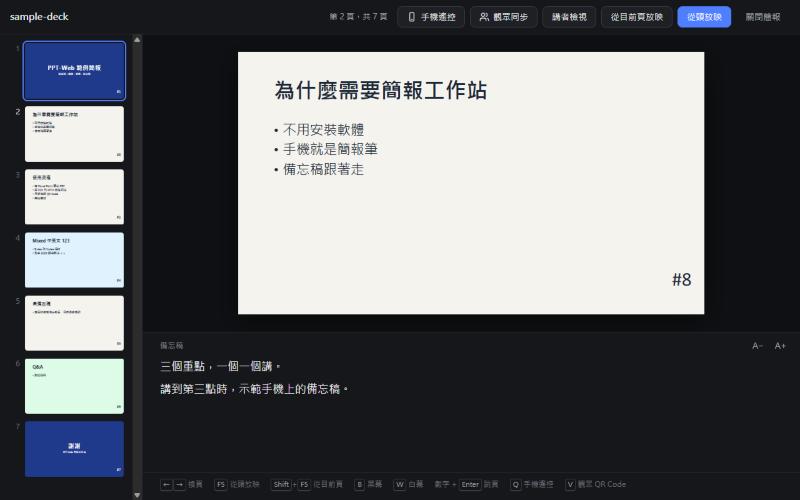Click scroll-up arrow of thumbnail panel
The width and height of the screenshot is (800, 500).
coord(137,39)
